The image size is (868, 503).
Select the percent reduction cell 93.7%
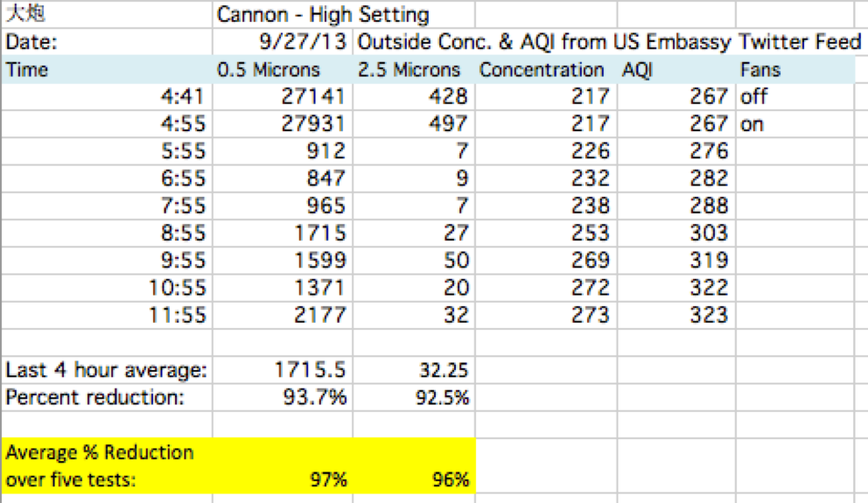[283, 397]
